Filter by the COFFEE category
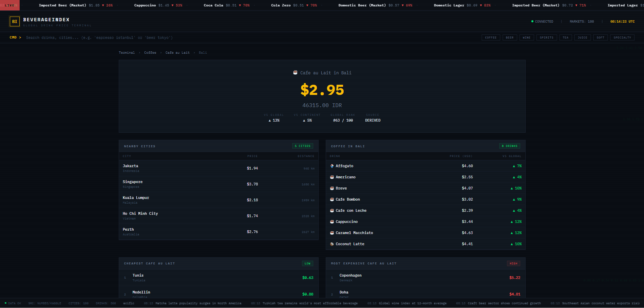Viewport: 644px width, 308px height. [491, 37]
